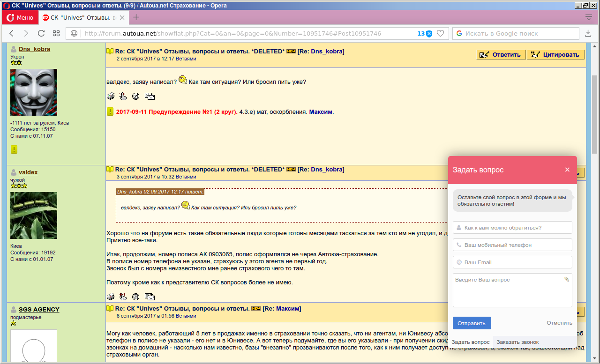Reload the page with the browser refresh icon
The image size is (600, 364).
[41, 33]
